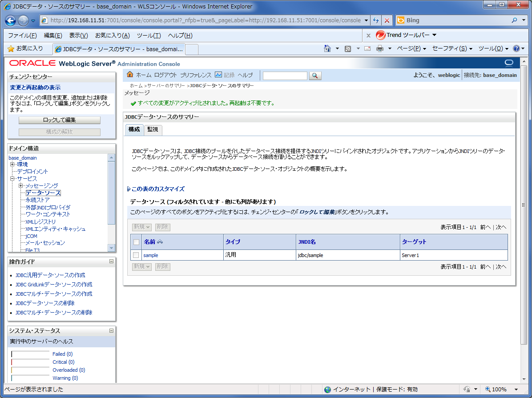Expand the 環境 tree node
Viewport: 532px width, 398px height.
tap(12, 164)
